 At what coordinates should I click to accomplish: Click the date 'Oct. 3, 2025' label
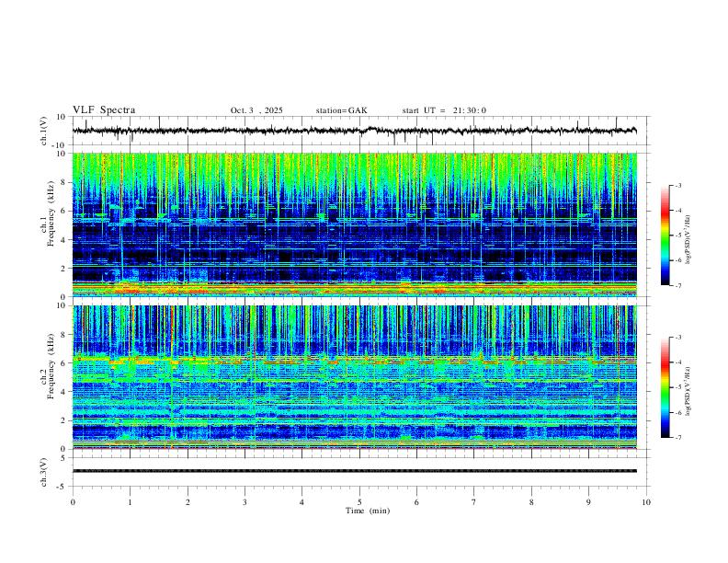click(256, 110)
